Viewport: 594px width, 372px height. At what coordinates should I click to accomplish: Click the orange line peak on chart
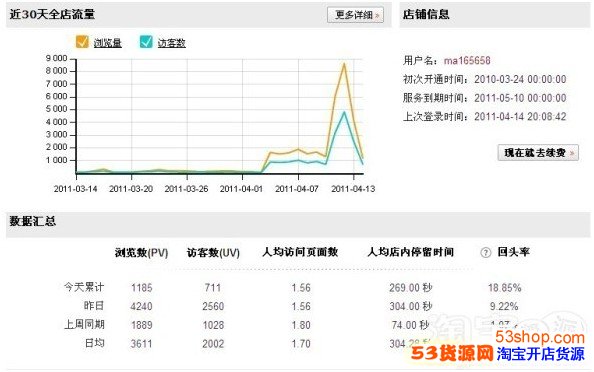point(344,64)
